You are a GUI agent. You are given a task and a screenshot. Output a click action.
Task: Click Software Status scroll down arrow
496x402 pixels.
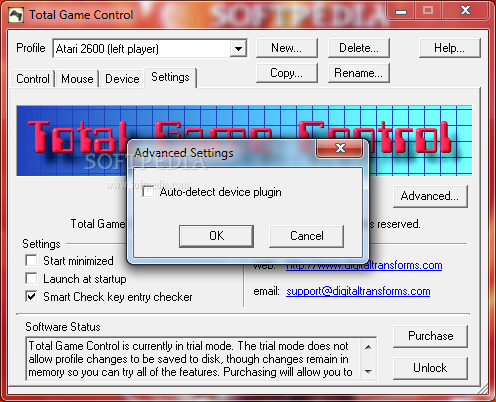pyautogui.click(x=368, y=372)
